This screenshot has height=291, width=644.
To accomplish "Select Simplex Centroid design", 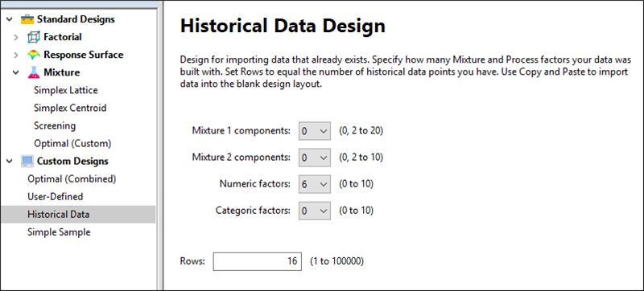I will pyautogui.click(x=70, y=108).
